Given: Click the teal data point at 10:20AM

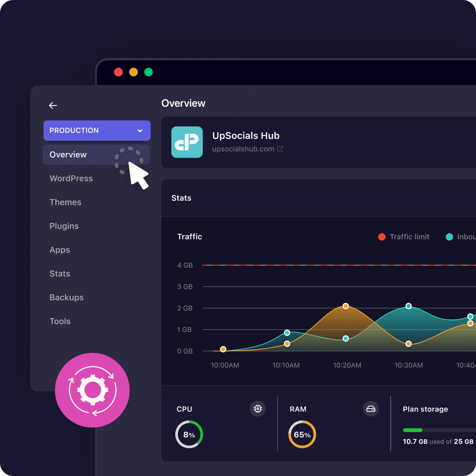Looking at the screenshot, I should [346, 339].
